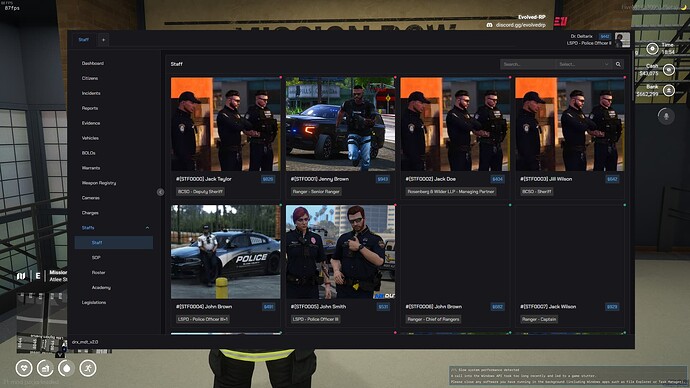The height and width of the screenshot is (388, 690).
Task: Collapse sidebar with the round arrow handle
Action: [x=160, y=192]
